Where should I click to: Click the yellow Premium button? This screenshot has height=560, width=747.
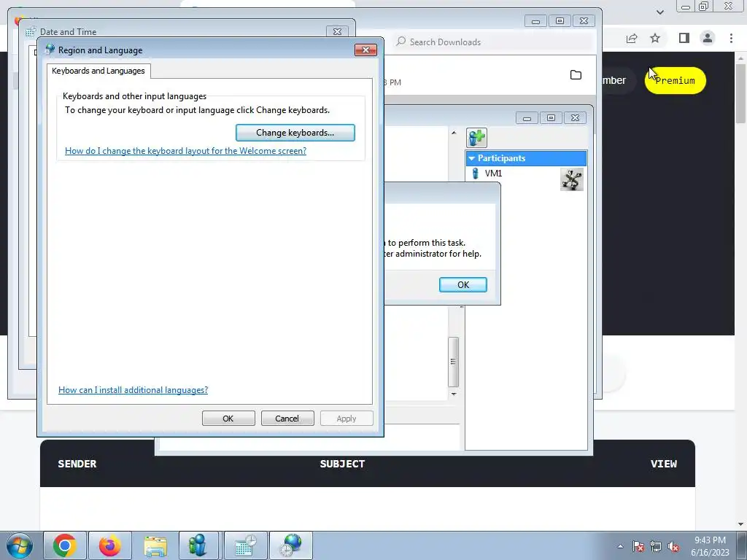point(675,80)
